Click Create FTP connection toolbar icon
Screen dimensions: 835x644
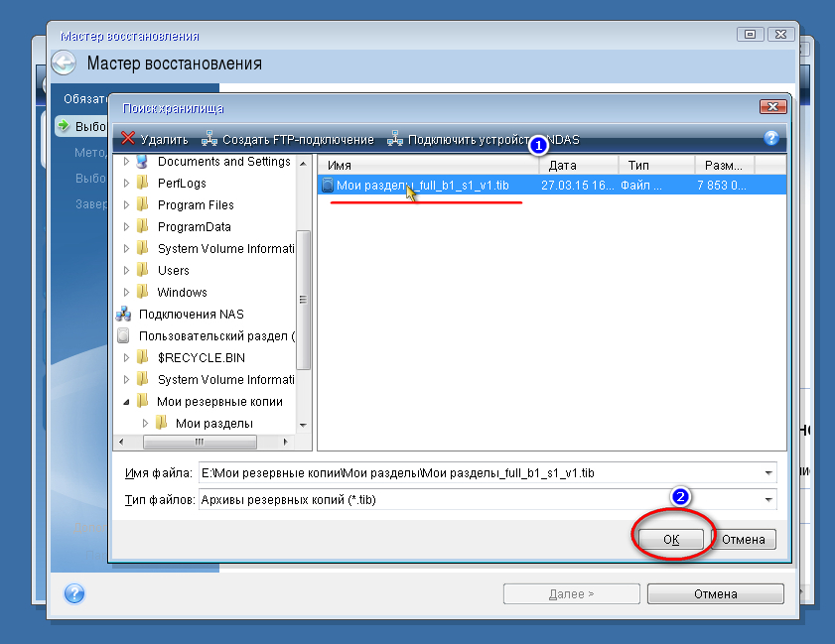point(209,139)
